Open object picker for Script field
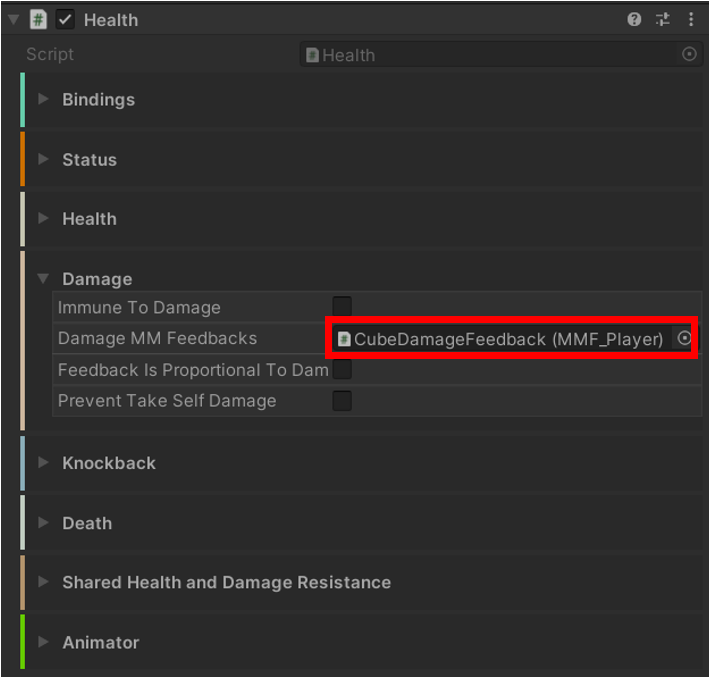The image size is (709, 677). point(689,54)
